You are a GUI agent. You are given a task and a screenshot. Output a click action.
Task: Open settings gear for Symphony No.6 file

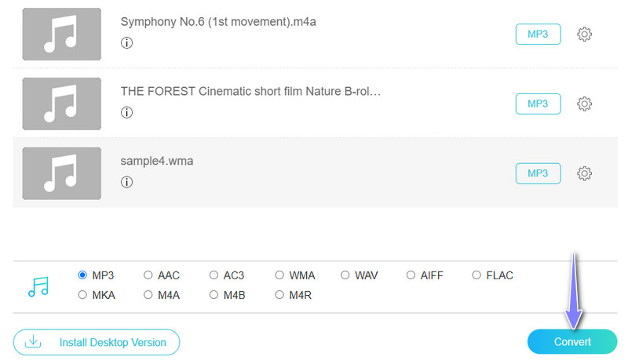[584, 34]
